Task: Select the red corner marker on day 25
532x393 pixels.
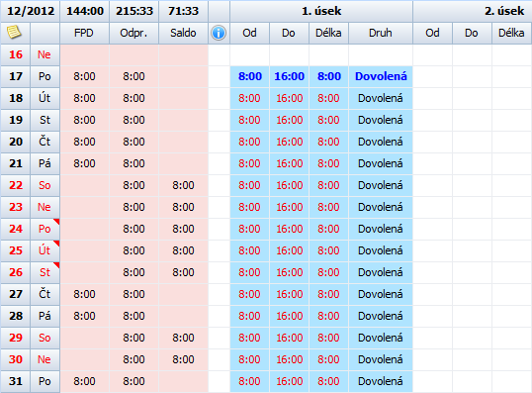Action: pyautogui.click(x=56, y=244)
